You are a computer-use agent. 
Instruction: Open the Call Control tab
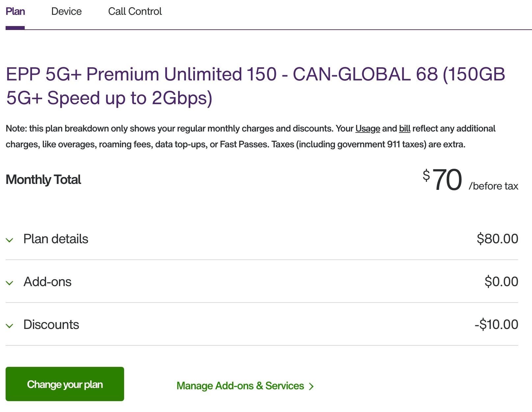click(x=135, y=11)
